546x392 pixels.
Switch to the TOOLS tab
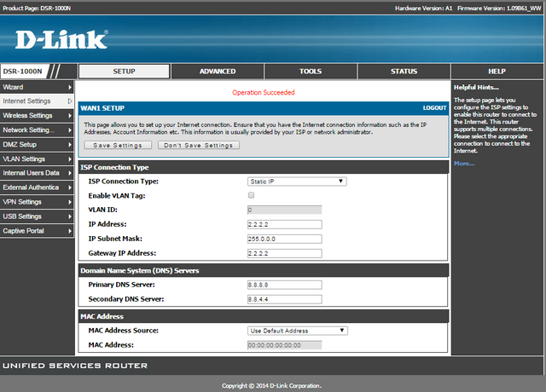tap(311, 72)
